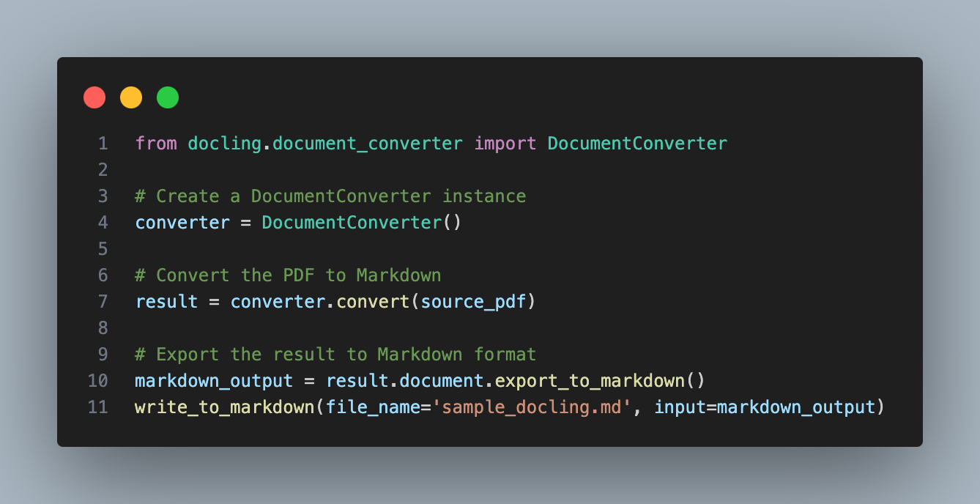Click 'write_to_markdown' function name on line 11

225,407
